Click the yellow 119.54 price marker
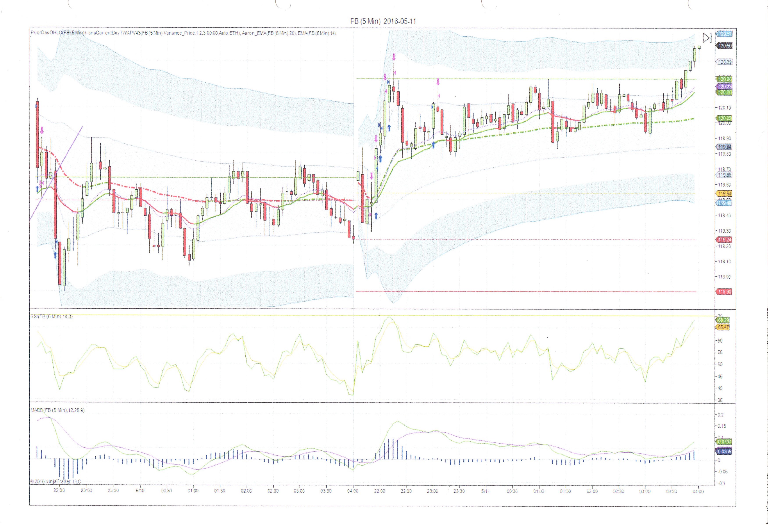The height and width of the screenshot is (532, 768). [x=724, y=194]
